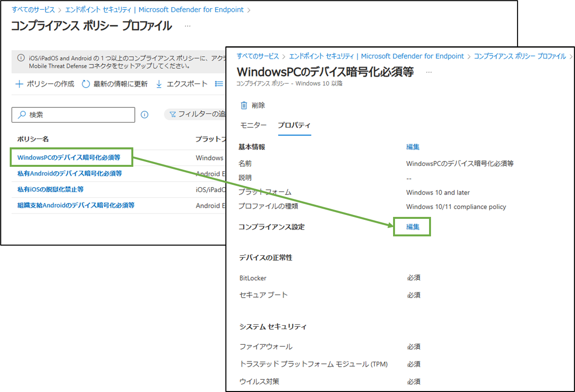Click エンドポイント セキュリティ breadcrumb in front window
This screenshot has height=392, width=575.
[x=377, y=56]
